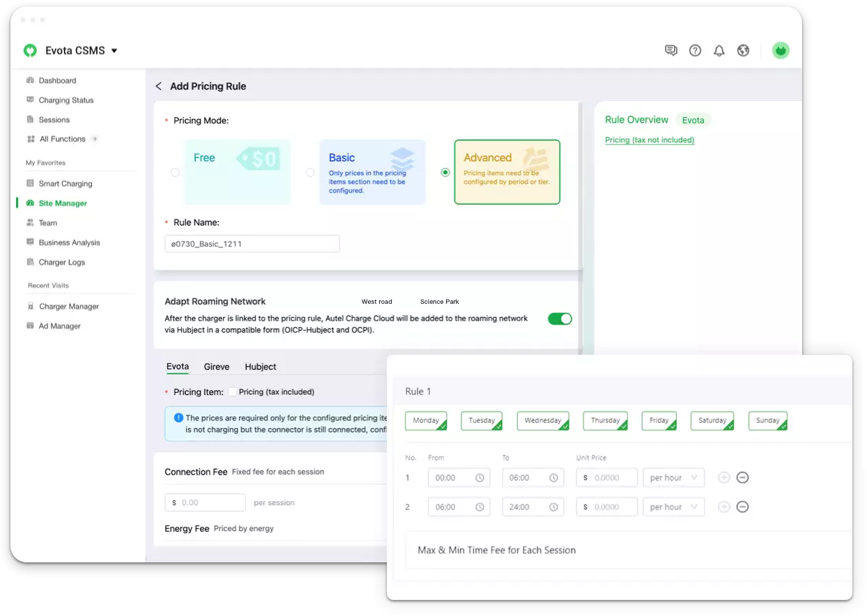Click the Rule Name input field
This screenshot has width=867, height=616.
252,243
